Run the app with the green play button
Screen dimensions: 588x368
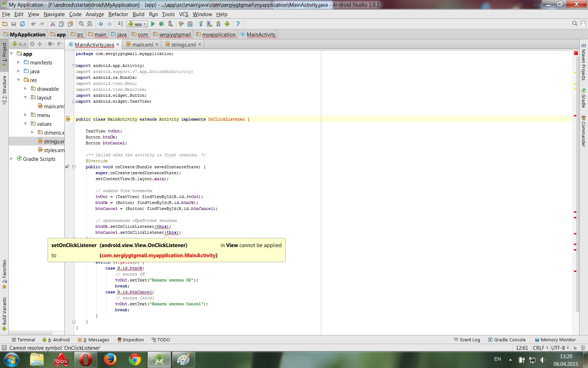point(153,24)
